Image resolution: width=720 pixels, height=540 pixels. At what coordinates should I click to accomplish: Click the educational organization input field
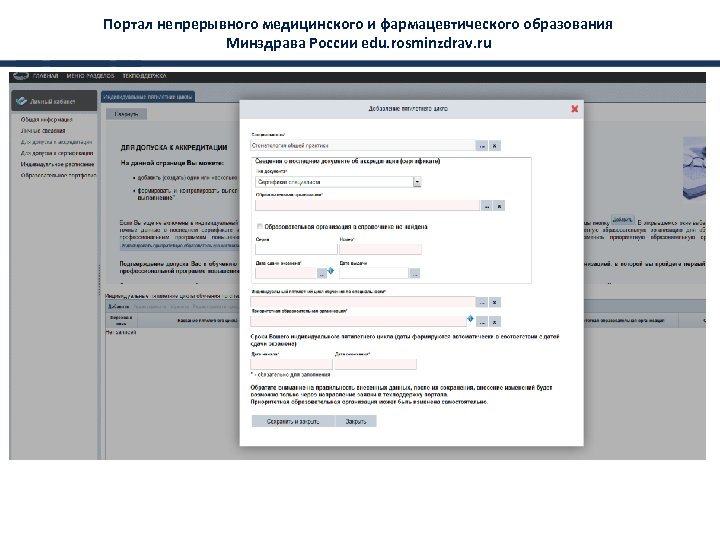367,206
